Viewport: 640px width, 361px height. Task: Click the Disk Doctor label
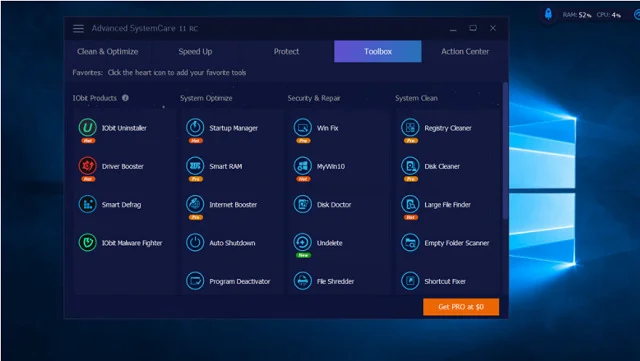click(x=334, y=205)
